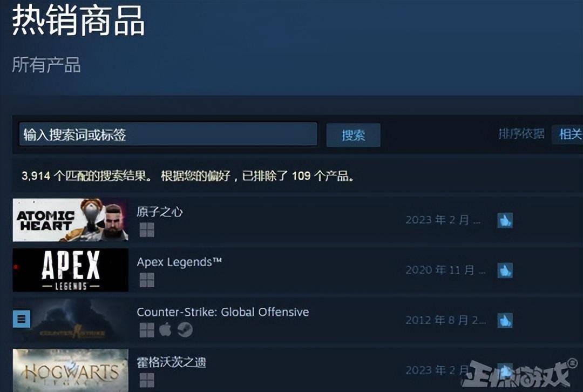
Task: Open the 原子之心 title link
Action: tap(159, 212)
